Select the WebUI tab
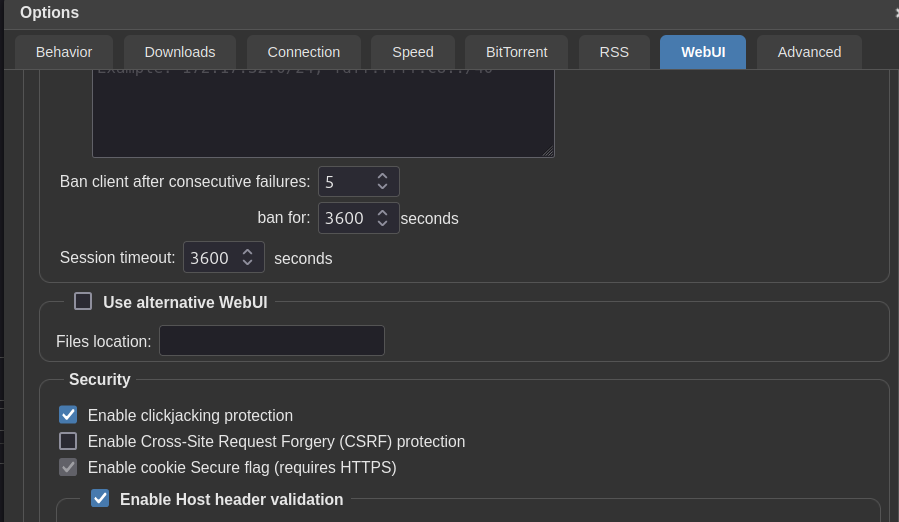This screenshot has height=522, width=899. coord(702,52)
